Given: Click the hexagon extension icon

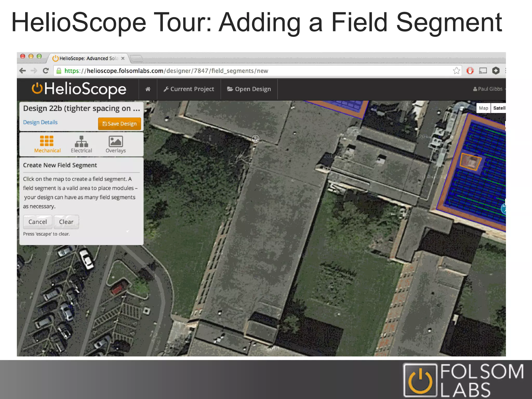Looking at the screenshot, I should [x=496, y=71].
